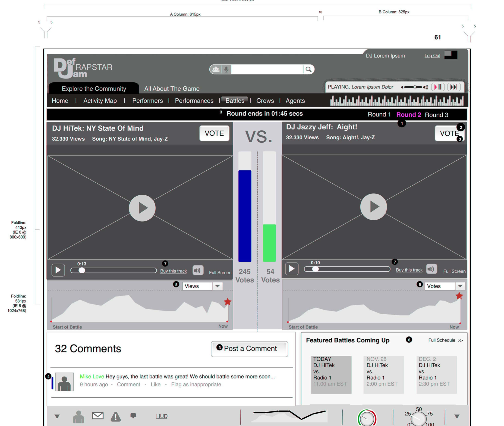Screen dimensions: 504x426
Task: Click Post a Comment button
Action: coord(249,349)
